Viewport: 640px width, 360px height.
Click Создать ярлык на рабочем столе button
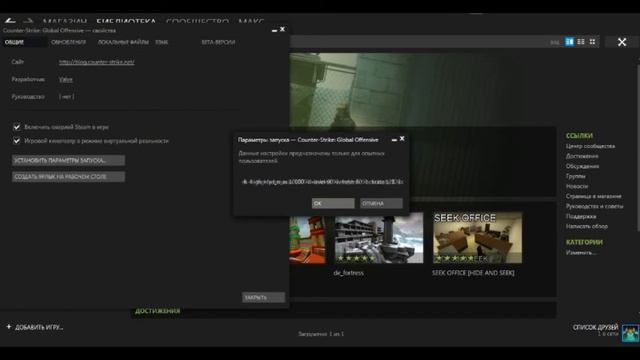pyautogui.click(x=68, y=177)
